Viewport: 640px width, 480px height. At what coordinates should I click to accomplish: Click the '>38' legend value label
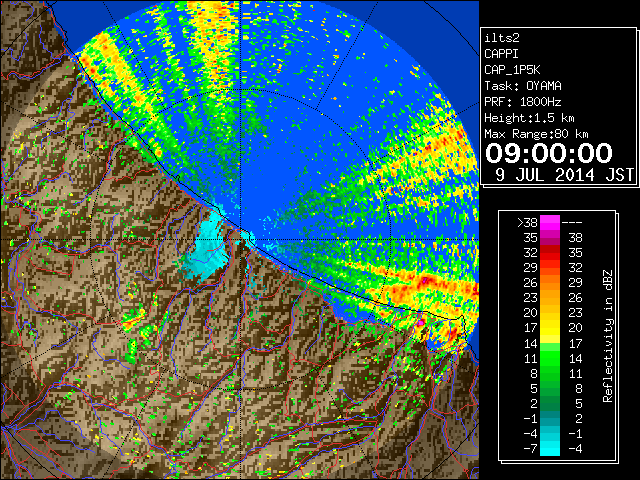527,222
